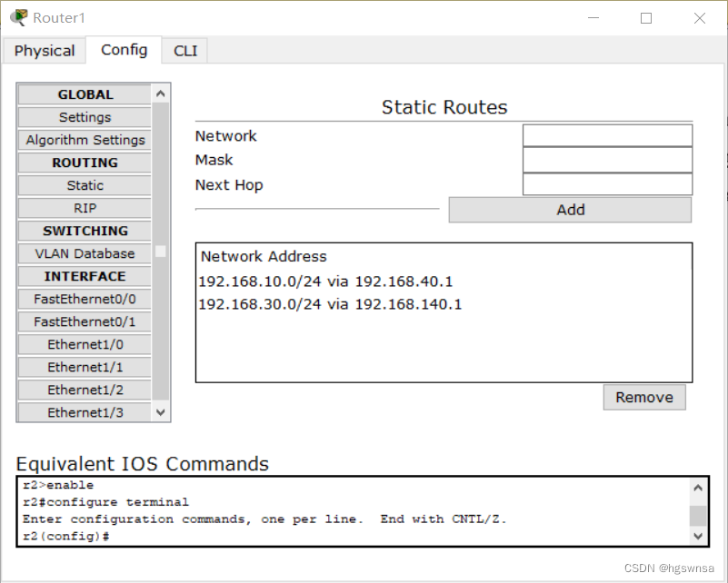
Task: Click the GLOBAL section header
Action: click(85, 94)
